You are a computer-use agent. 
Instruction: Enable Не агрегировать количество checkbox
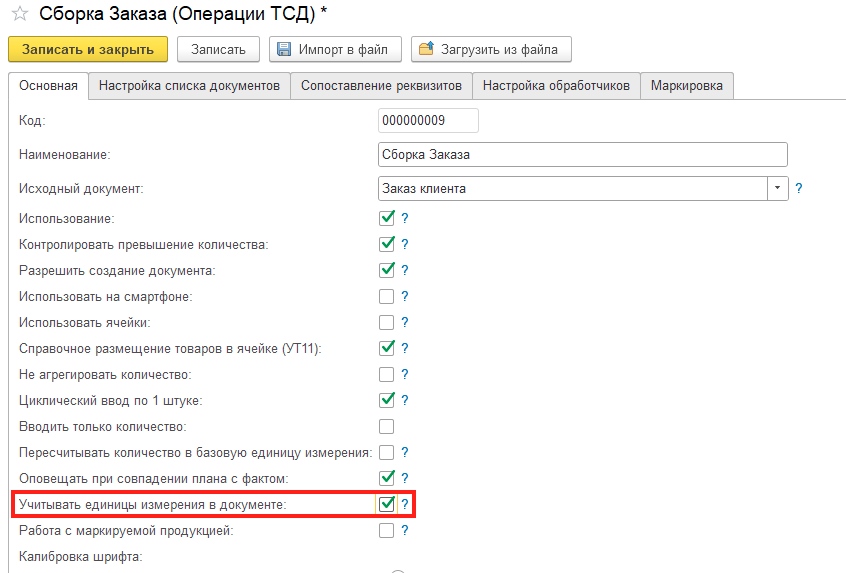click(x=386, y=374)
